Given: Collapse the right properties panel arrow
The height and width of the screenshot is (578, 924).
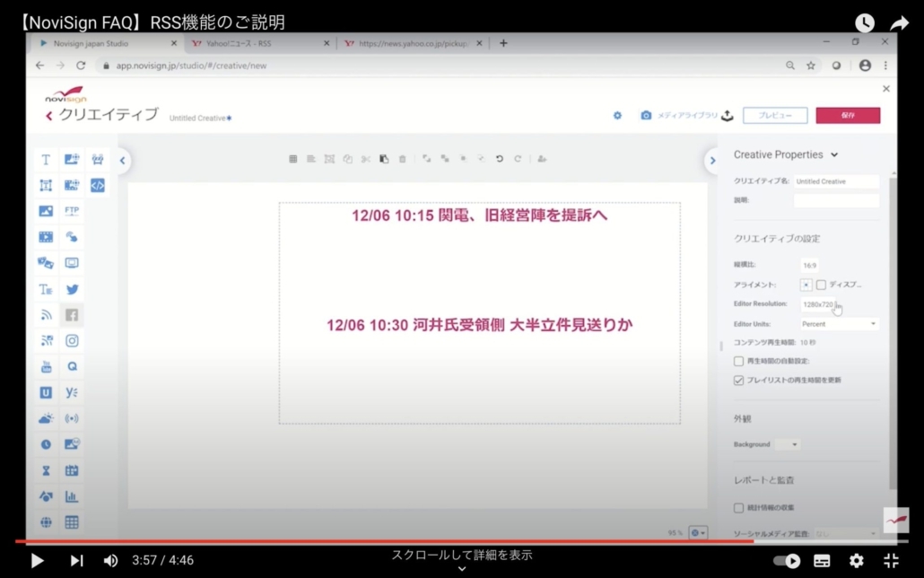Looking at the screenshot, I should (x=712, y=161).
